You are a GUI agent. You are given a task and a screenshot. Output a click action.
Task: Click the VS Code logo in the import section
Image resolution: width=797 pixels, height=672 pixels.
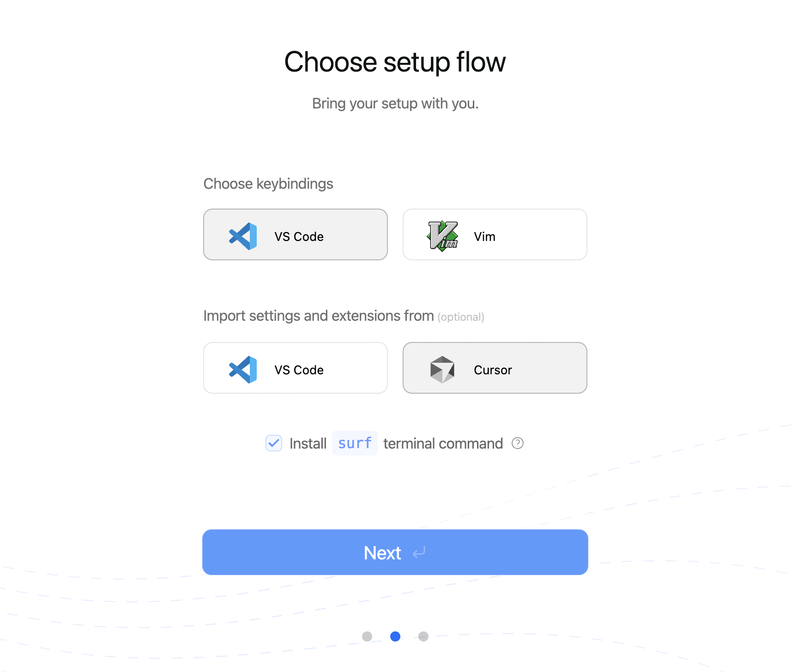tap(243, 370)
